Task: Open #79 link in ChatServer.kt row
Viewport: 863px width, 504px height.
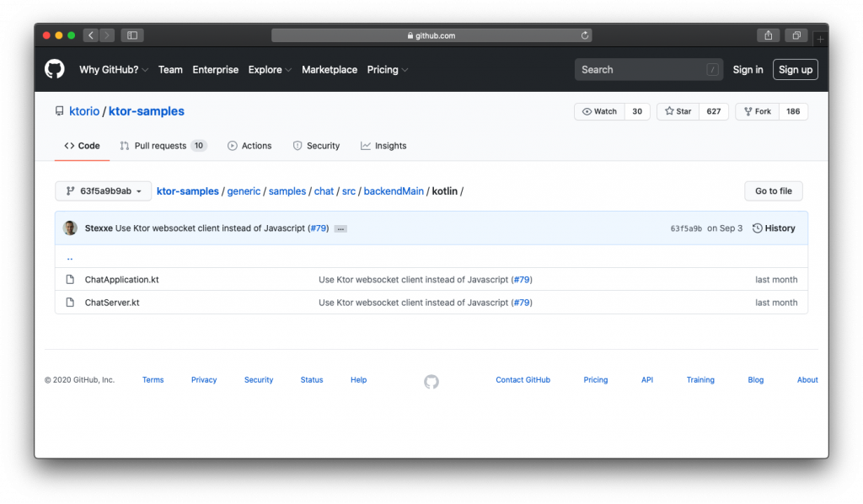Action: (x=522, y=303)
